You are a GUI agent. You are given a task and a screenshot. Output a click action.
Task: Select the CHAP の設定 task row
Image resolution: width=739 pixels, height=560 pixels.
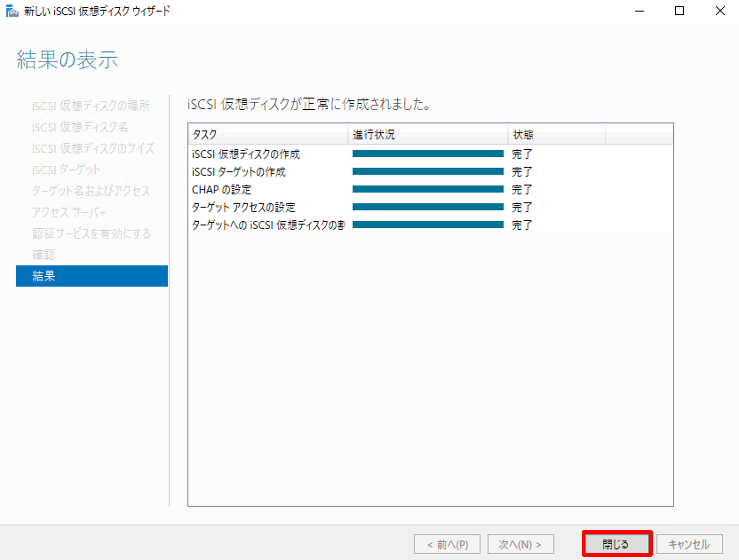tap(430, 189)
